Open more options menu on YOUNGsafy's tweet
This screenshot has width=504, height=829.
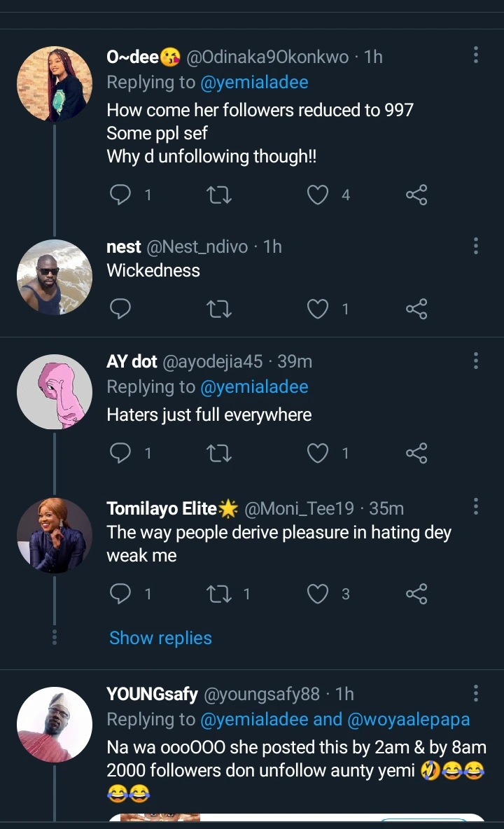tap(476, 693)
